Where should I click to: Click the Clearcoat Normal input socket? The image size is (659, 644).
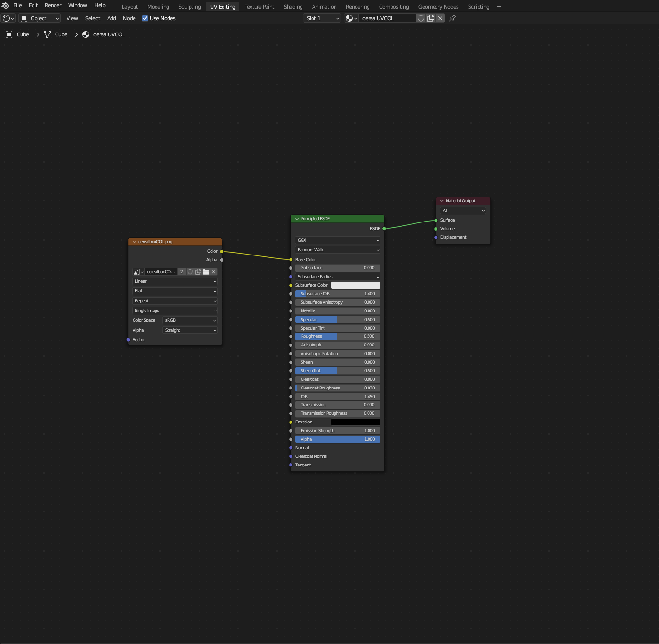point(290,456)
